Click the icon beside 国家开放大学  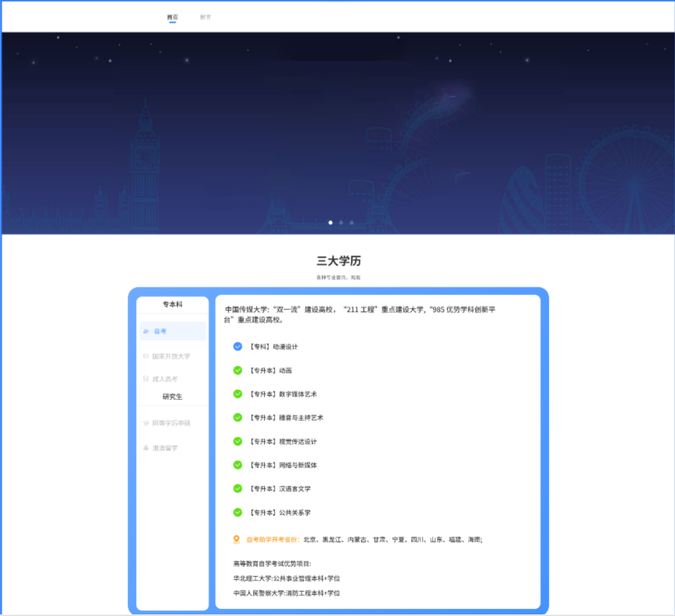coord(146,356)
